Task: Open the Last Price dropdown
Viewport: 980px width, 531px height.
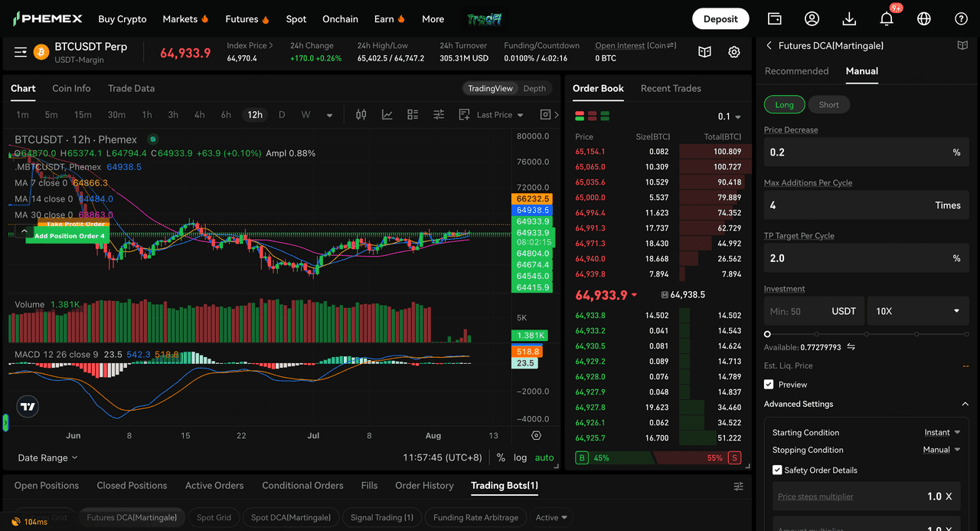Action: point(500,115)
